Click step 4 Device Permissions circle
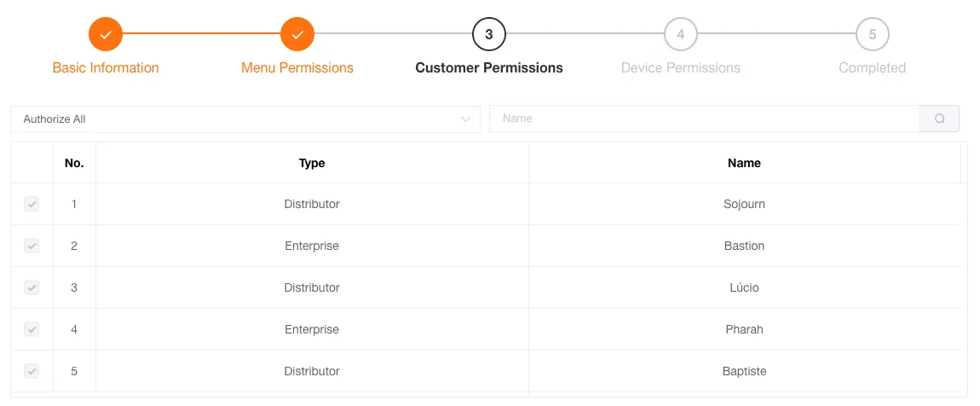The height and width of the screenshot is (406, 980). click(x=681, y=35)
